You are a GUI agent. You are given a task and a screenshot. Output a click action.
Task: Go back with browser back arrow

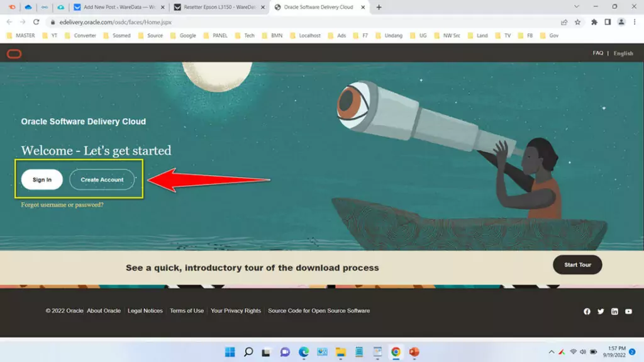click(9, 22)
